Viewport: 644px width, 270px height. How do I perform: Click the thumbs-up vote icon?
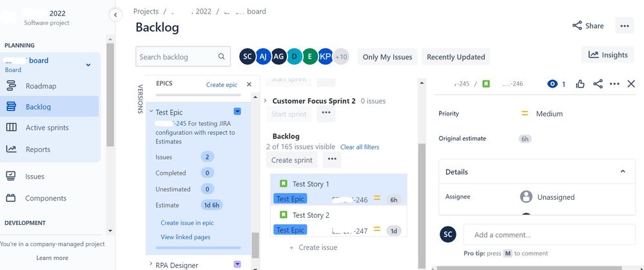coord(580,84)
